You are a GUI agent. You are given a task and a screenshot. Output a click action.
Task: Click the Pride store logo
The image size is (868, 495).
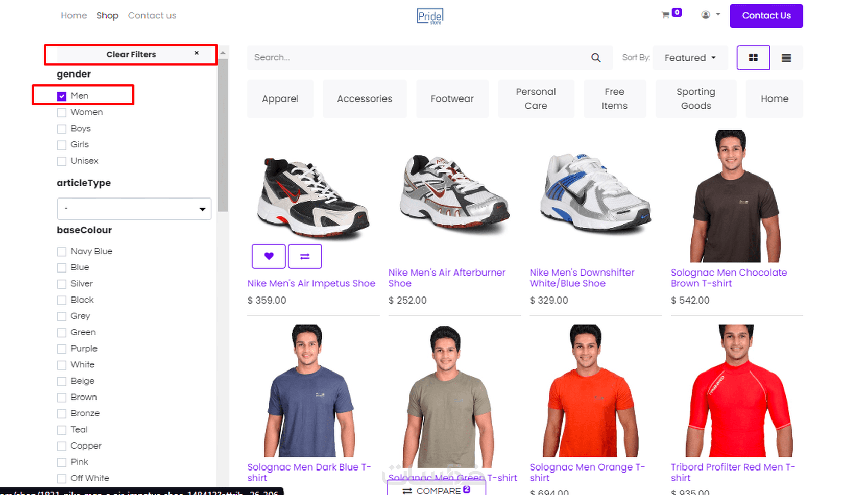(430, 16)
